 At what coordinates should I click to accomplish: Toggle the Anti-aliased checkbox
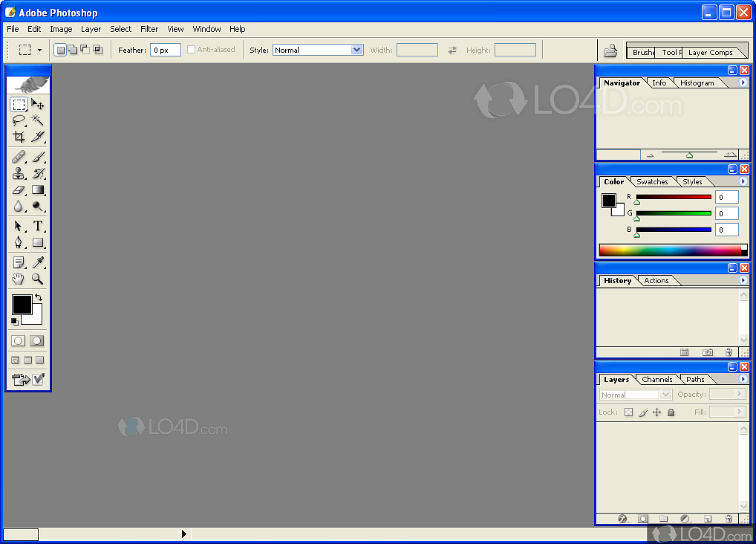pos(192,50)
